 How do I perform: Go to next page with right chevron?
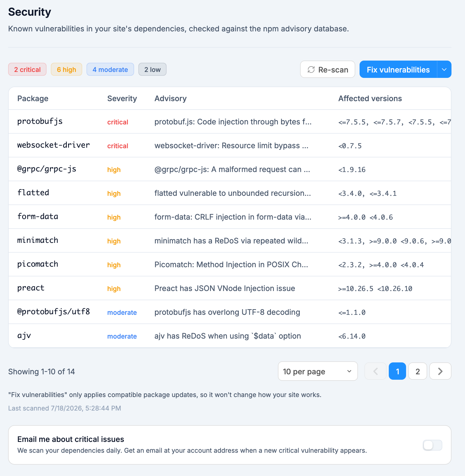(440, 371)
